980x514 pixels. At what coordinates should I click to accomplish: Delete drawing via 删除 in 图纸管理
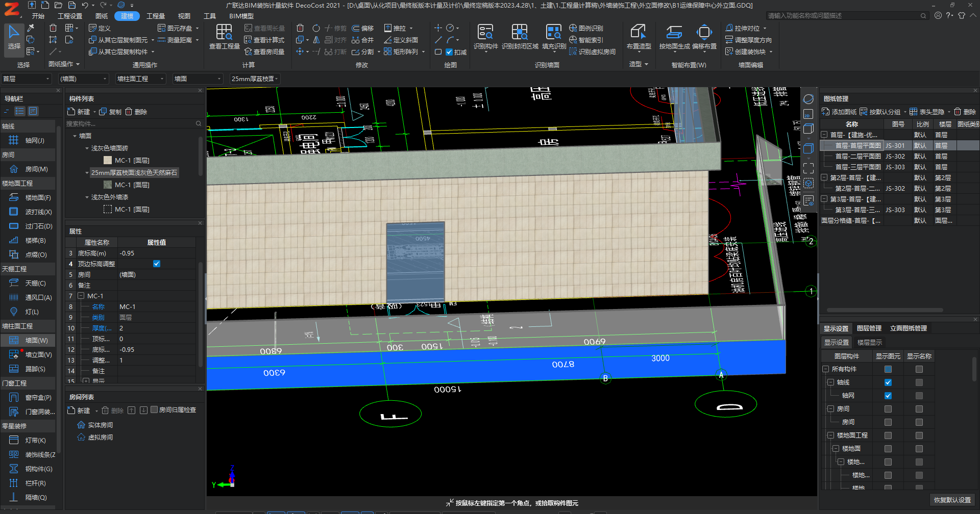click(x=965, y=112)
